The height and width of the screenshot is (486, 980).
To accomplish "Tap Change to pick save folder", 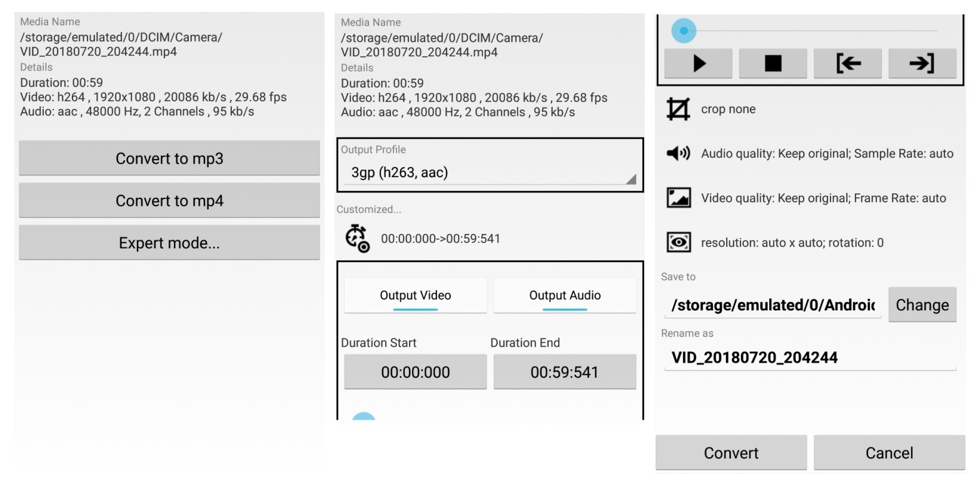I will 922,305.
